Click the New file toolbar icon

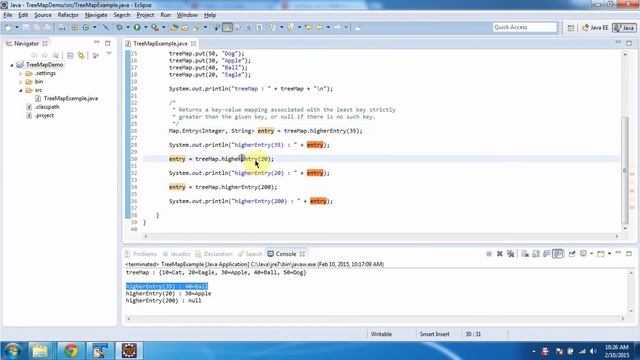click(8, 27)
